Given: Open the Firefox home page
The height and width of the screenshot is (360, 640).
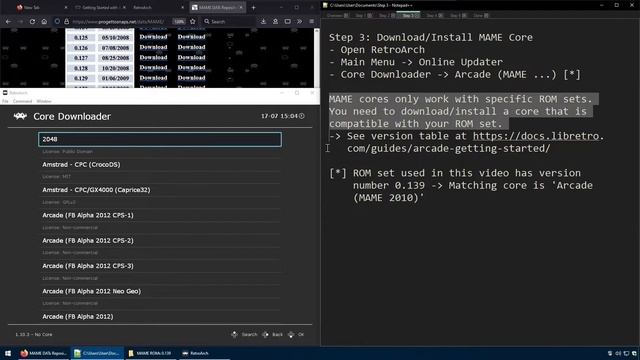Looking at the screenshot, I should [x=44, y=21].
